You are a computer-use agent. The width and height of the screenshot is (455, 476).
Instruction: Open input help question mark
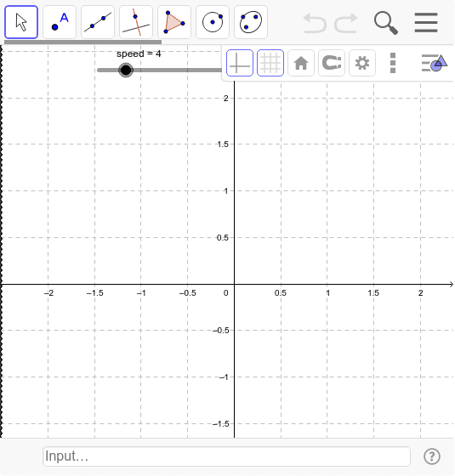pos(432,456)
